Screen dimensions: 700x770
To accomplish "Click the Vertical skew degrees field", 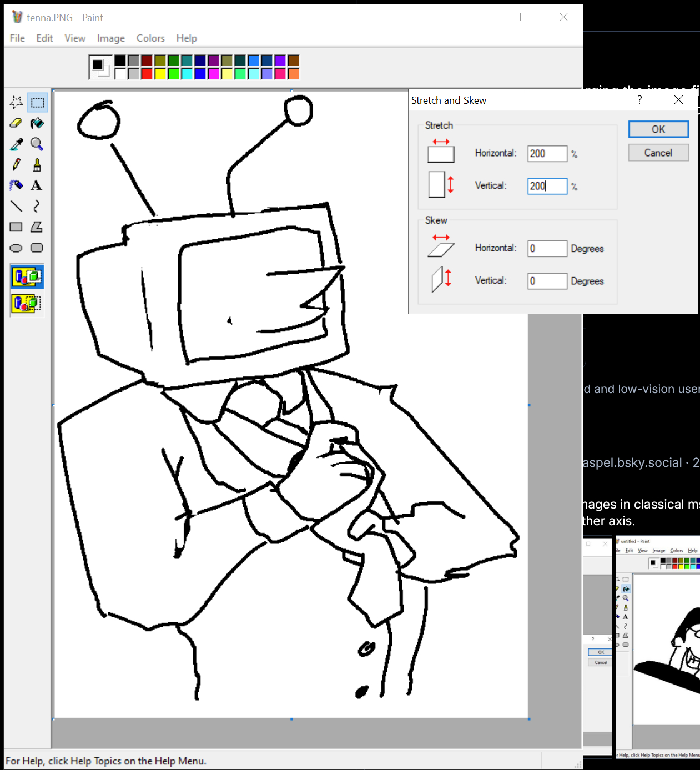I will click(547, 281).
